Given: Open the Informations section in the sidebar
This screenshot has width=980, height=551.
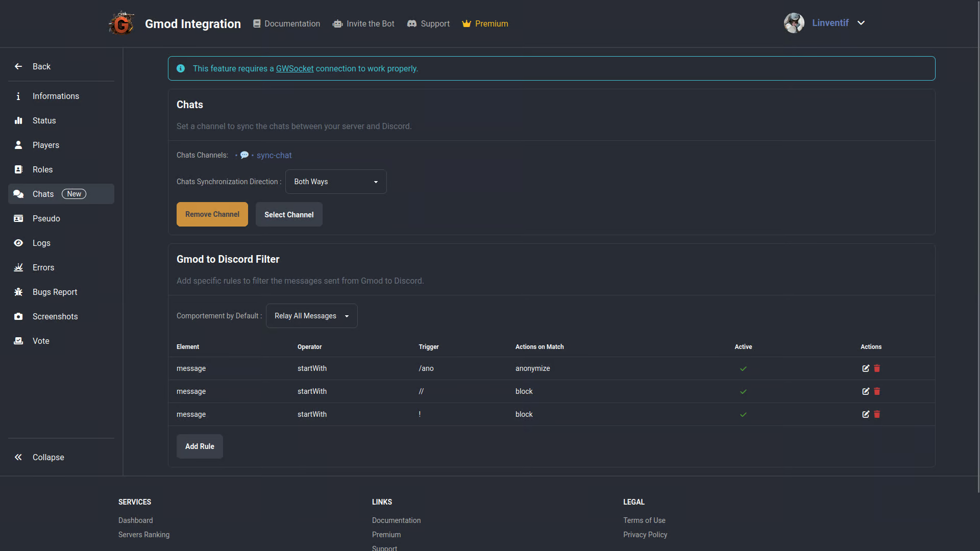Looking at the screenshot, I should pyautogui.click(x=61, y=96).
